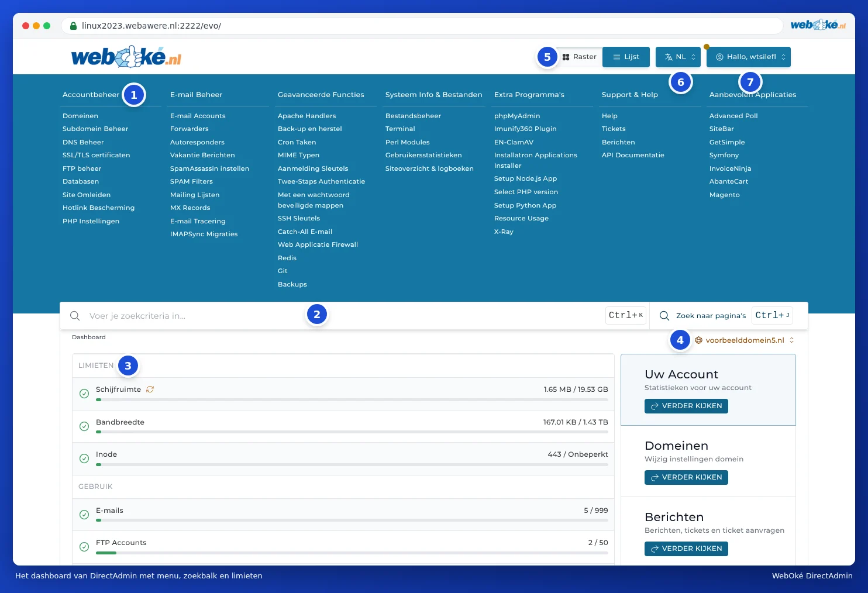Click the Schijfruimte usage progress bar
The height and width of the screenshot is (593, 868).
352,400
